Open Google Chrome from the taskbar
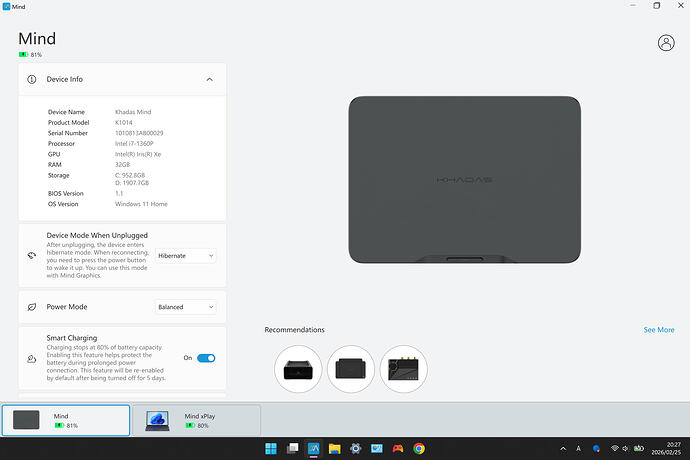This screenshot has height=460, width=690. 419,449
